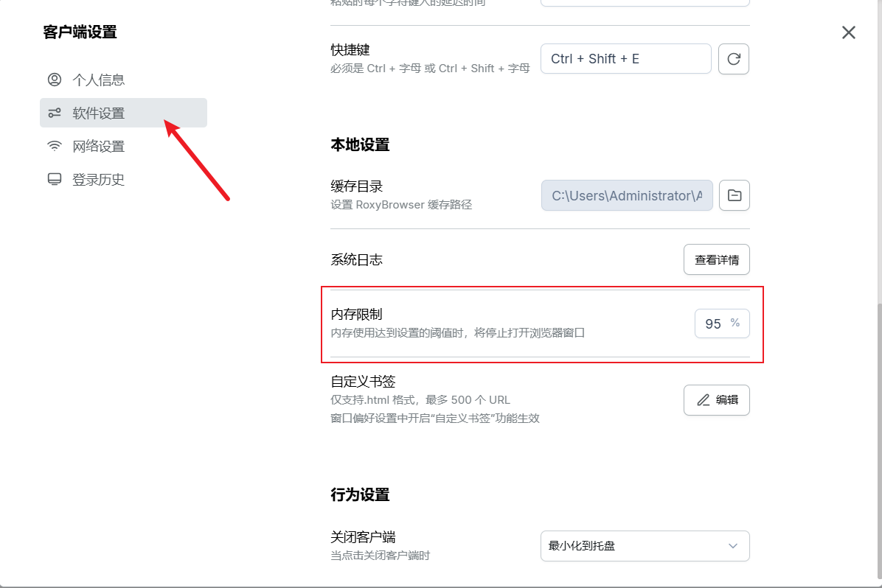The width and height of the screenshot is (882, 588).
Task: Open the 个人信息 settings section
Action: pos(98,80)
